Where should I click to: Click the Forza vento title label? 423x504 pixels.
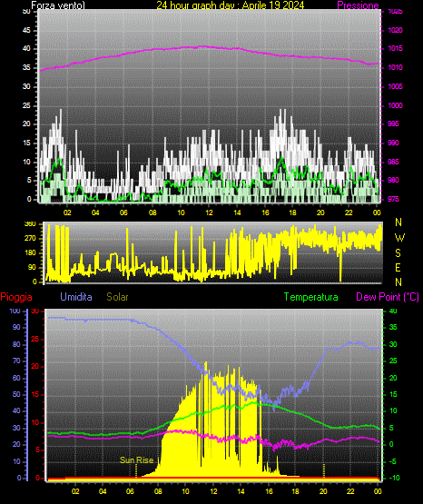[x=58, y=5]
